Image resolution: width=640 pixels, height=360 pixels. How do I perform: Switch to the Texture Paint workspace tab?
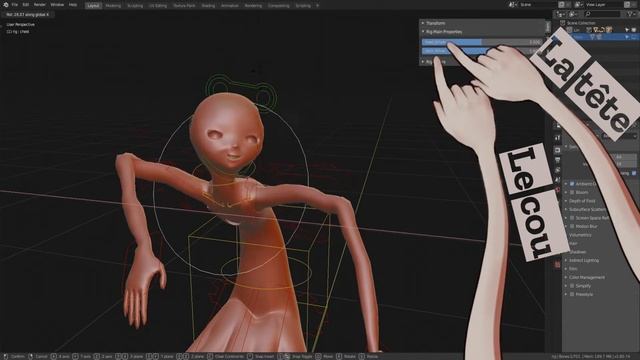click(184, 6)
